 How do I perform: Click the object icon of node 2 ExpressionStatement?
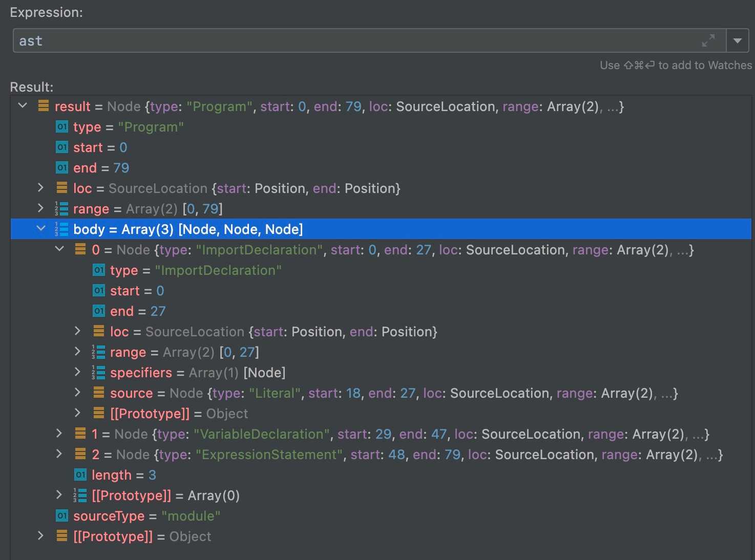[x=80, y=454]
